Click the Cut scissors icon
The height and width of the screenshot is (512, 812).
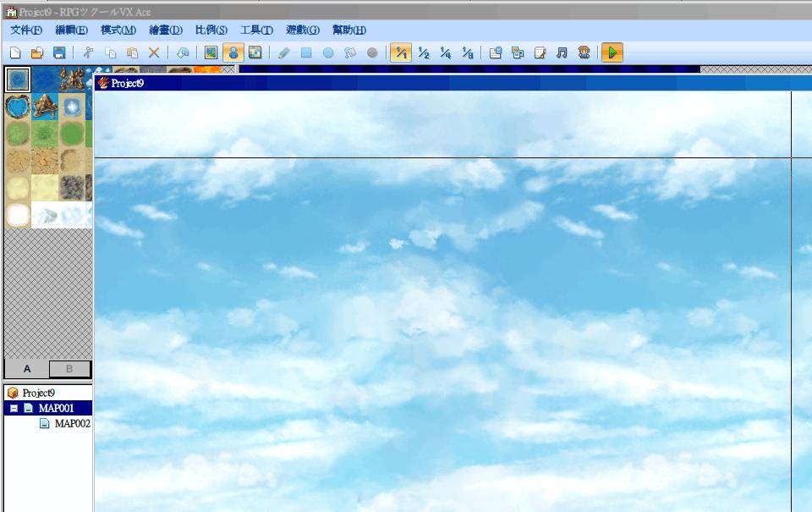click(88, 52)
